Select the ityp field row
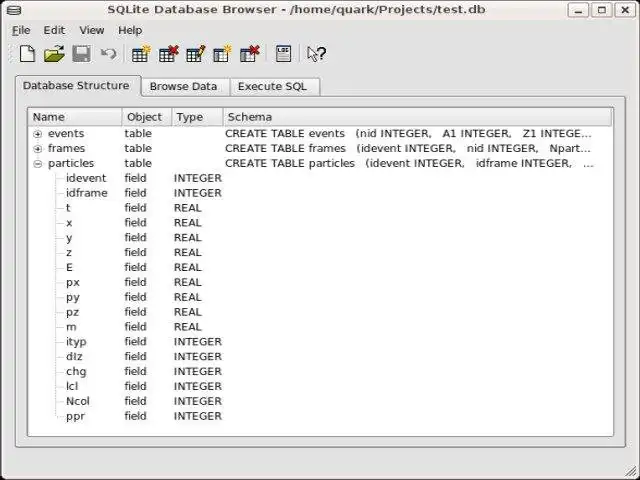This screenshot has height=480, width=640. click(320, 342)
